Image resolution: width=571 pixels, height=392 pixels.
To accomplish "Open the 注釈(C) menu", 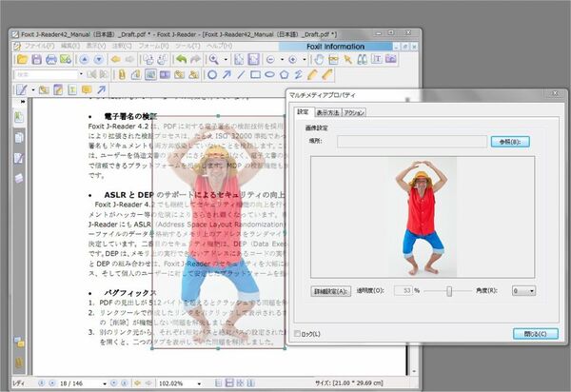I will pos(122,46).
